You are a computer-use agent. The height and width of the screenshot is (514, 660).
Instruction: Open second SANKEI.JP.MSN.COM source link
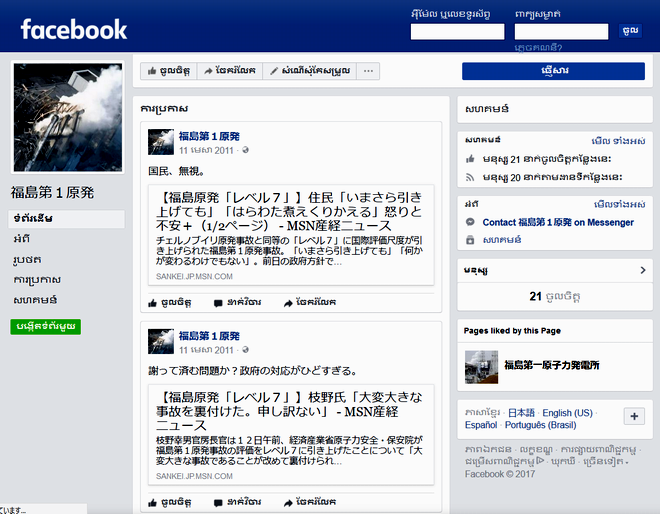(194, 476)
